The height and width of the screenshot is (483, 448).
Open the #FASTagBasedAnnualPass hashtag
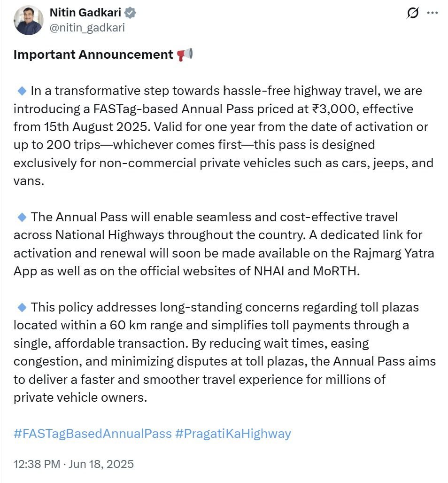click(x=93, y=433)
